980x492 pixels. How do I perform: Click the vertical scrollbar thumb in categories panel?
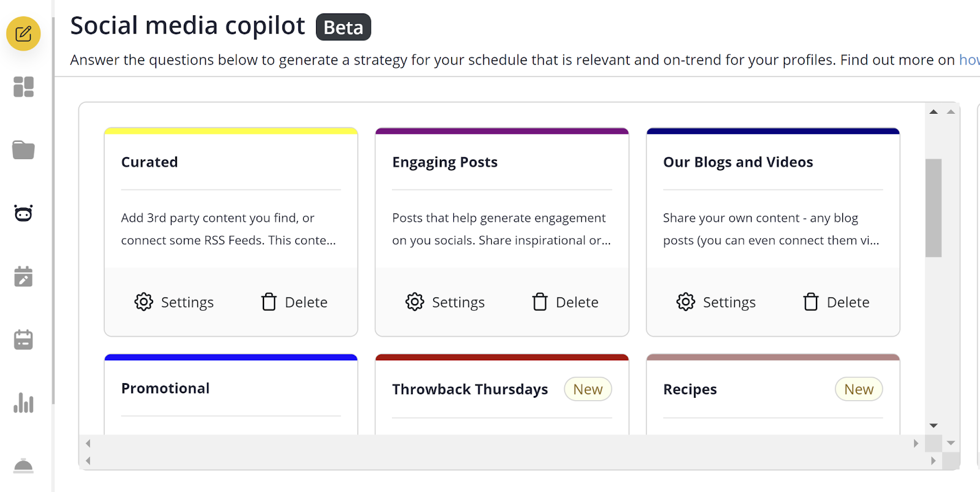pos(933,208)
